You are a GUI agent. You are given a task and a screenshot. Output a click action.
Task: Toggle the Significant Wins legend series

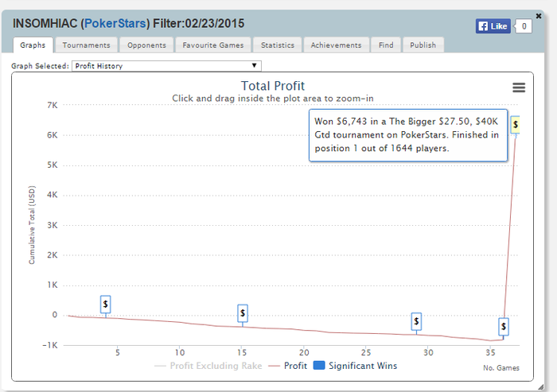(x=355, y=366)
